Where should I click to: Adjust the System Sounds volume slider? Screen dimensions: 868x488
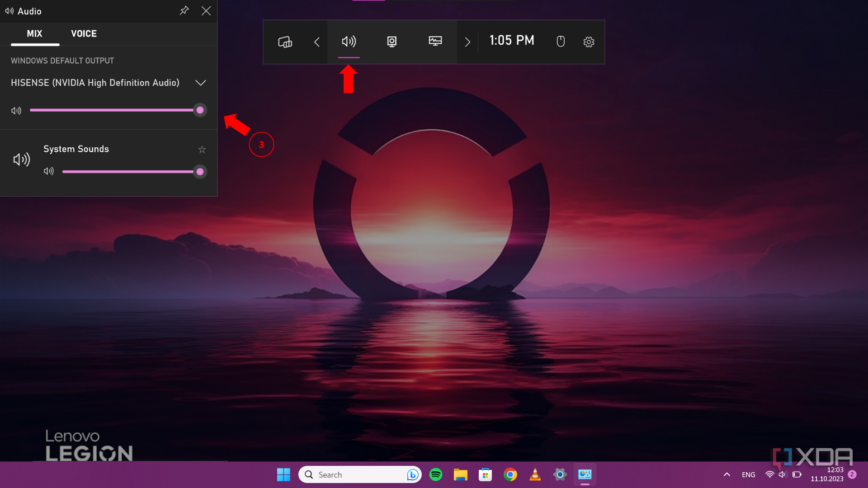point(199,172)
